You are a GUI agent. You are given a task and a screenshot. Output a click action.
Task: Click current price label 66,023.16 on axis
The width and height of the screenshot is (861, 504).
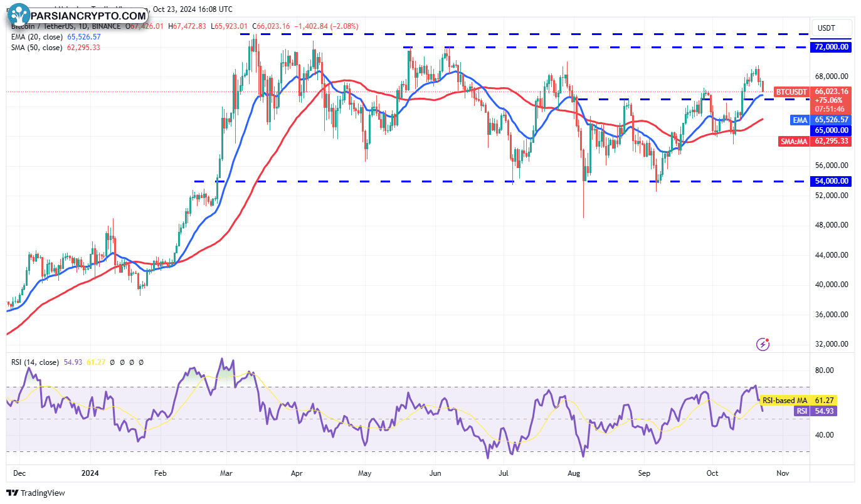pyautogui.click(x=831, y=92)
